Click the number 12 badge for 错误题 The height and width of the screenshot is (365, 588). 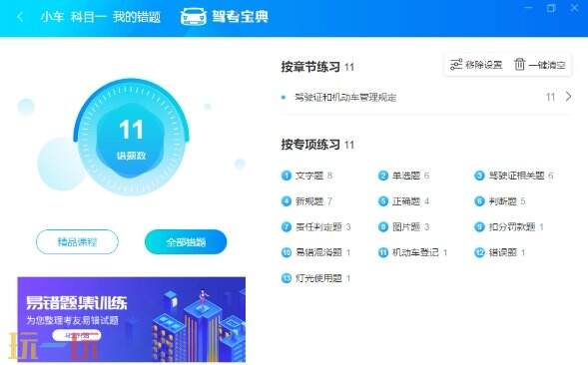(479, 252)
